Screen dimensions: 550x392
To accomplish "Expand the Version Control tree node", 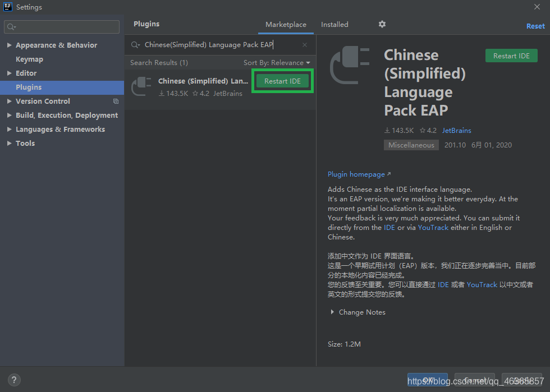I will click(9, 102).
